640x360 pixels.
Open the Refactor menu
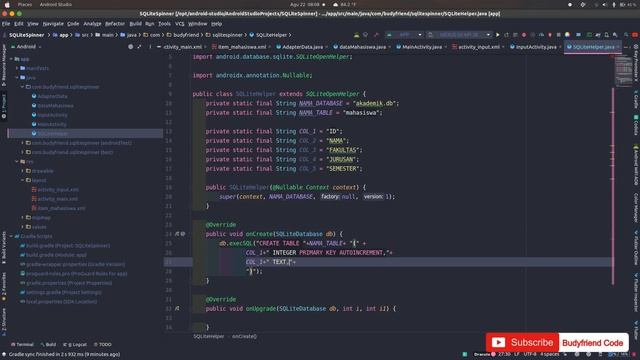pos(115,24)
